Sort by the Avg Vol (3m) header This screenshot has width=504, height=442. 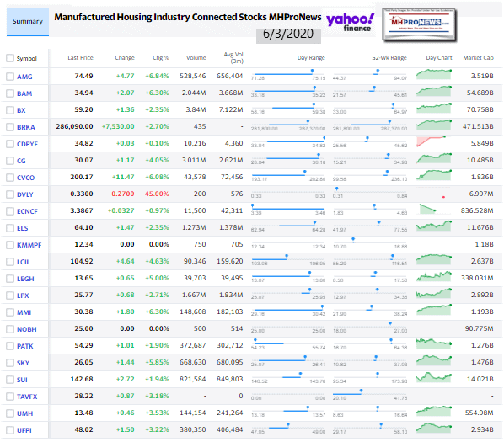click(x=234, y=57)
